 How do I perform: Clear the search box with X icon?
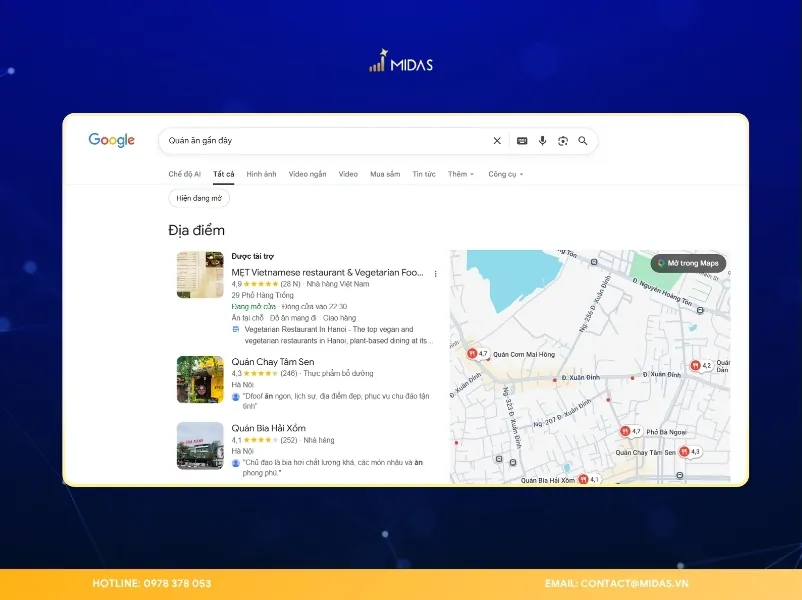click(x=497, y=141)
